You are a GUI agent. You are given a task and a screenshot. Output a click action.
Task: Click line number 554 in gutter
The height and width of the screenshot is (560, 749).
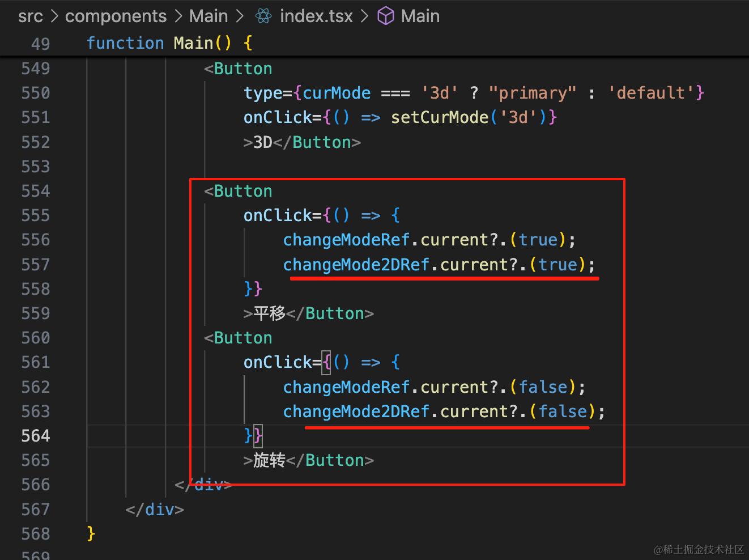click(x=36, y=191)
